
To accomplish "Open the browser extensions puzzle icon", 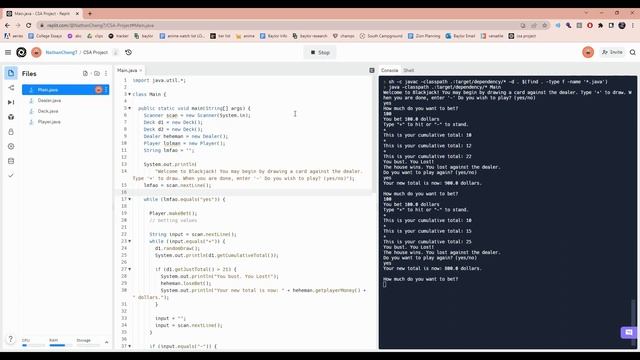I will point(600,25).
